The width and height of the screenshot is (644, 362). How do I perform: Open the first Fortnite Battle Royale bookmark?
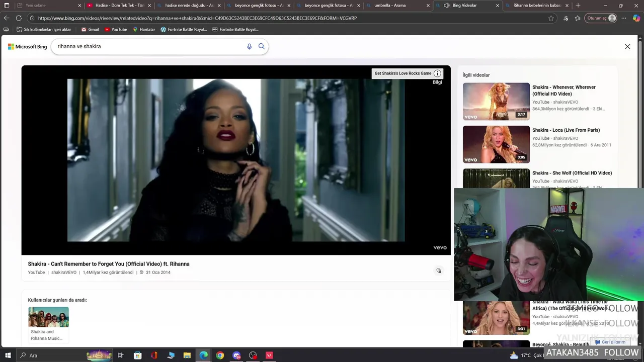tap(184, 29)
